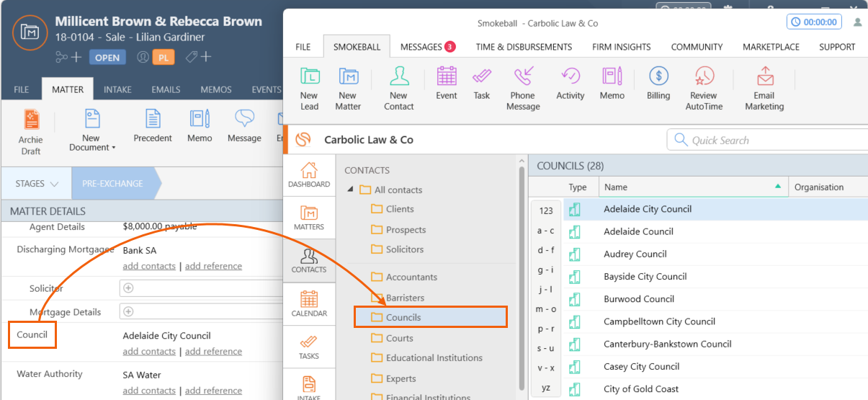This screenshot has width=868, height=400.
Task: Click Memo in the matter window ribbon
Action: click(200, 127)
